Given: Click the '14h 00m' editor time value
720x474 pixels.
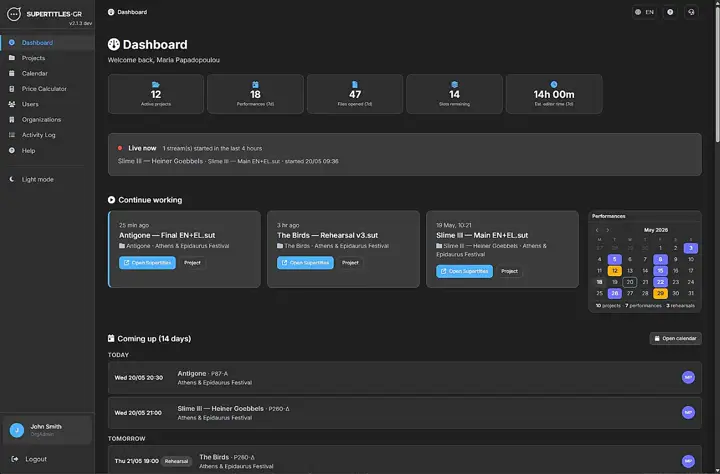Looking at the screenshot, I should [554, 95].
